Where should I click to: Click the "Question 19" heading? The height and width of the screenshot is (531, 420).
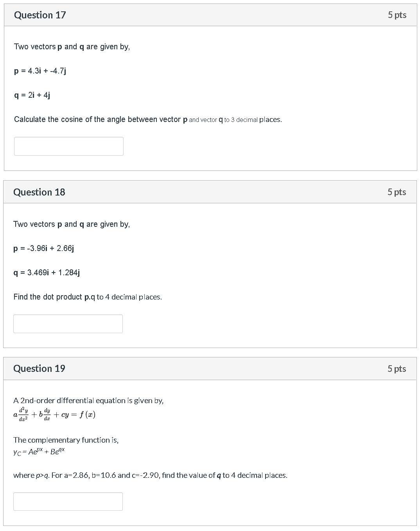[x=39, y=369]
